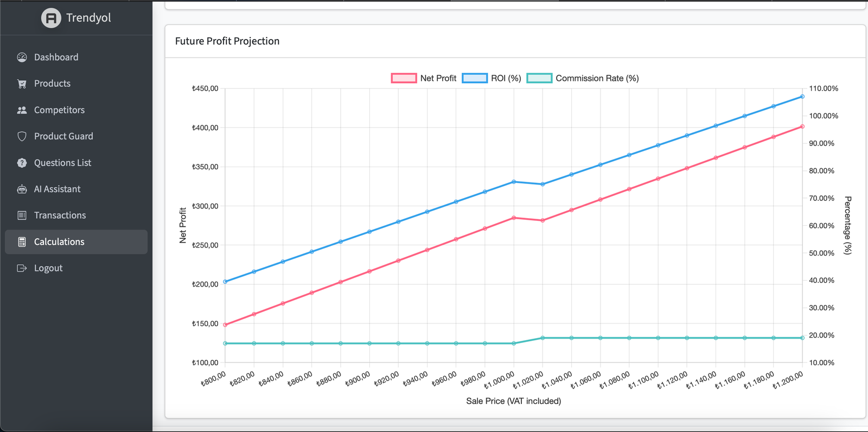
Task: Click the Trendyol logo icon
Action: coord(51,18)
